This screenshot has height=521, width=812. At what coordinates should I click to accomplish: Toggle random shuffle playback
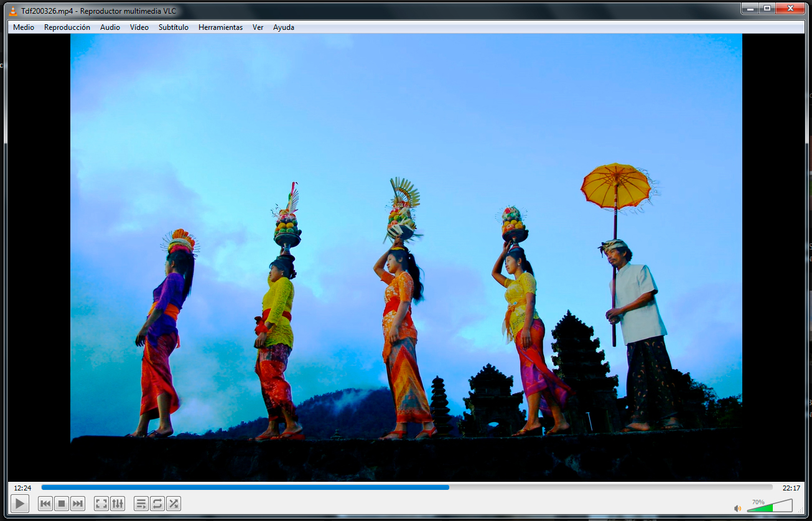tap(174, 504)
